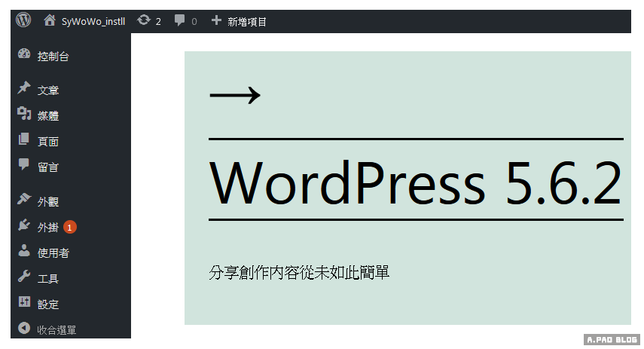Click the right arrow in the banner
The height and width of the screenshot is (349, 644).
234,95
